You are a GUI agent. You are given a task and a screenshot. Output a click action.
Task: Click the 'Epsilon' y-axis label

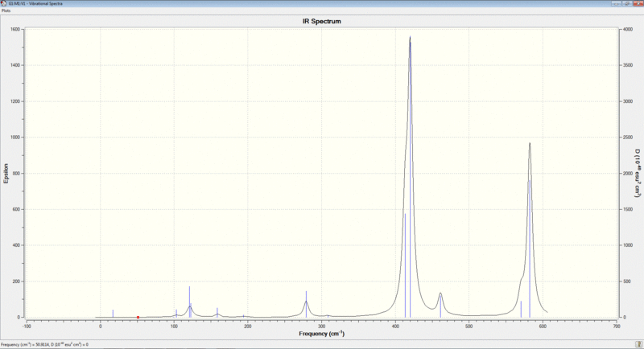point(6,173)
